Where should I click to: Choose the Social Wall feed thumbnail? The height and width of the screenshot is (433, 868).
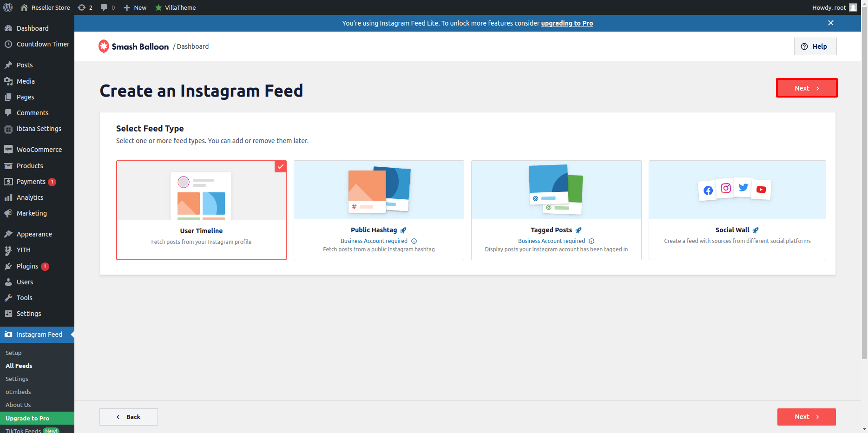tap(737, 190)
